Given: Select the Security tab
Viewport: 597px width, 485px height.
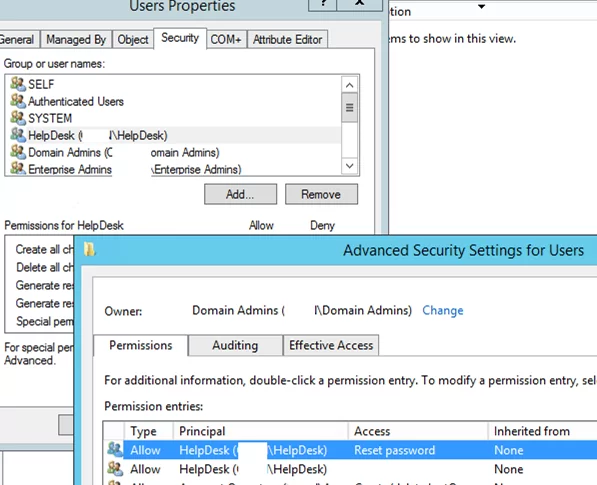Looking at the screenshot, I should [x=180, y=38].
